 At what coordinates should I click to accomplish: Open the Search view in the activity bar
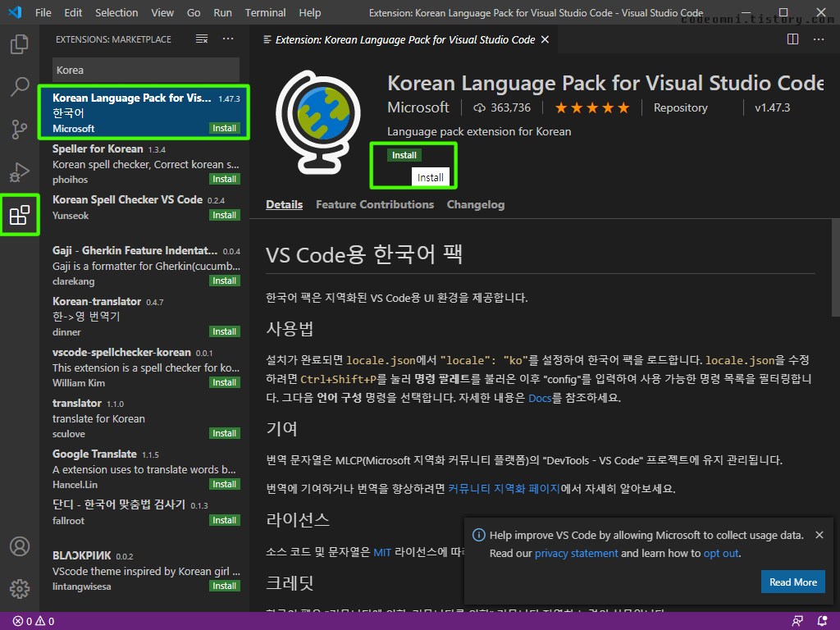[20, 86]
